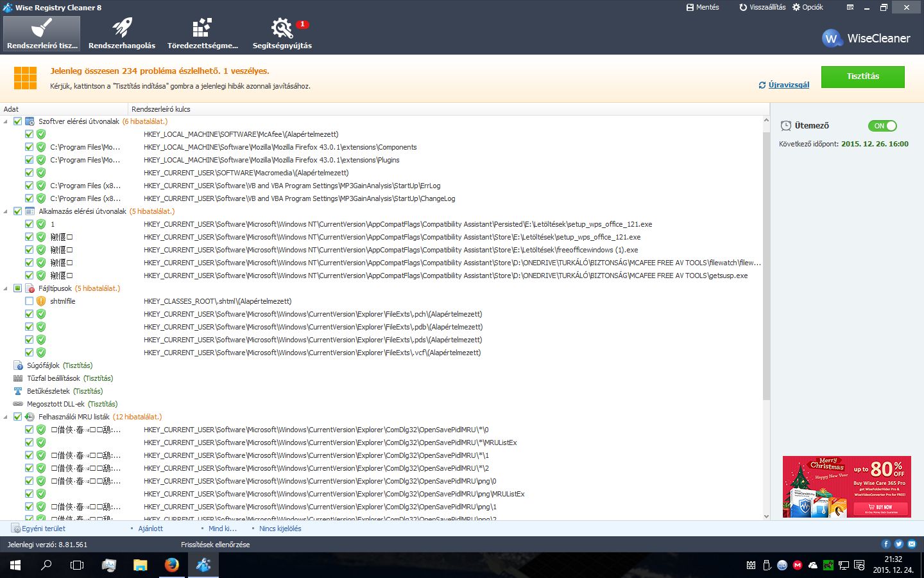Click the scrollbar down arrow
This screenshot has height=578, width=924.
pyautogui.click(x=766, y=516)
